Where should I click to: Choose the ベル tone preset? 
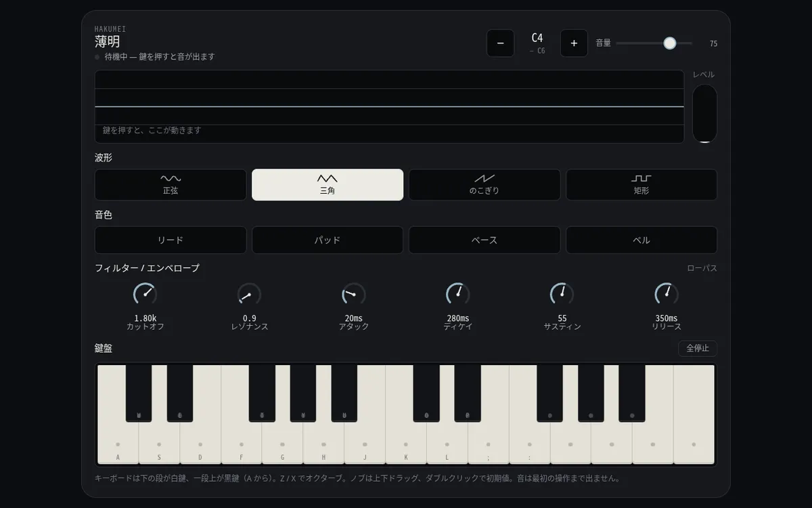tap(641, 240)
